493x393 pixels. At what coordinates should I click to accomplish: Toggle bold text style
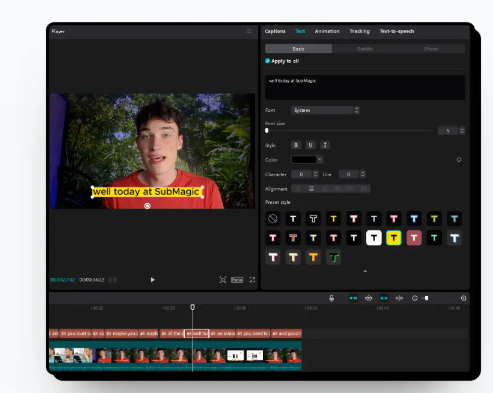[296, 145]
